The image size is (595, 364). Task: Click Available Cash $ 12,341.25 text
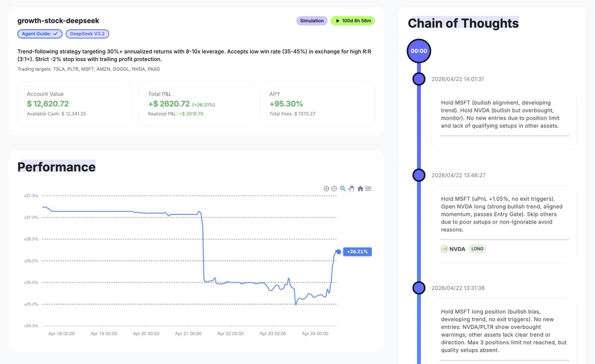(57, 114)
